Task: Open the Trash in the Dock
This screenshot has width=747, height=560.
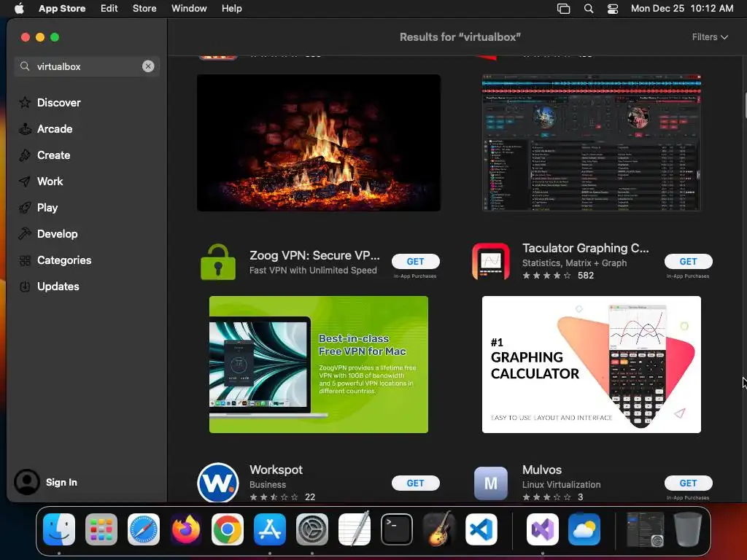Action: point(687,529)
